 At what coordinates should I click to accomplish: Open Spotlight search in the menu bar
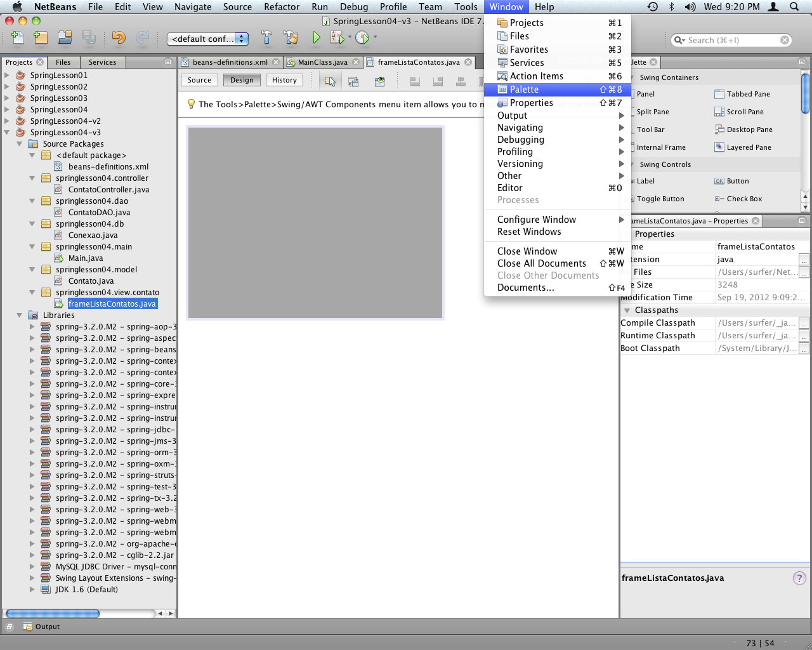coord(794,7)
